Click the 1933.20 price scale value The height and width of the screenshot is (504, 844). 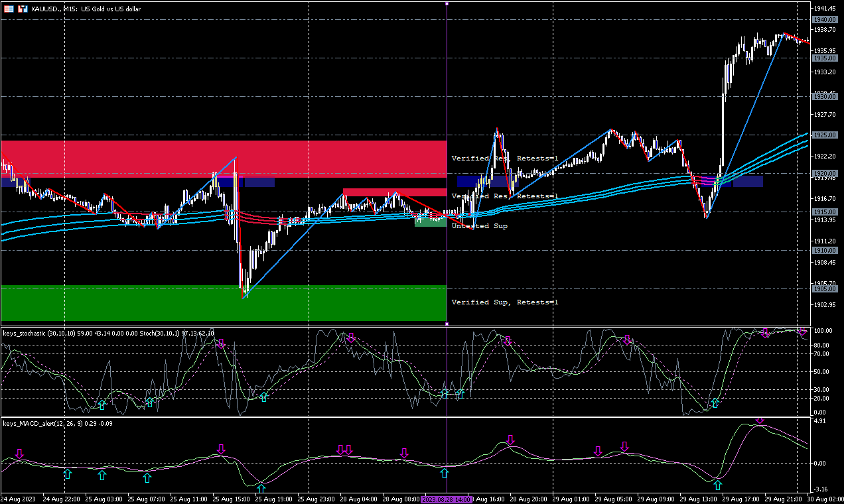click(825, 72)
